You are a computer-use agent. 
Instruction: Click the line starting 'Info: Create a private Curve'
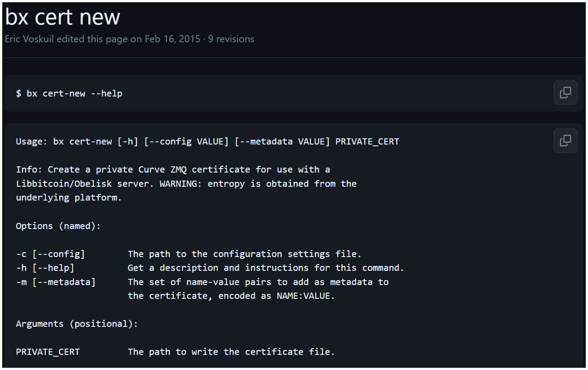click(x=173, y=169)
